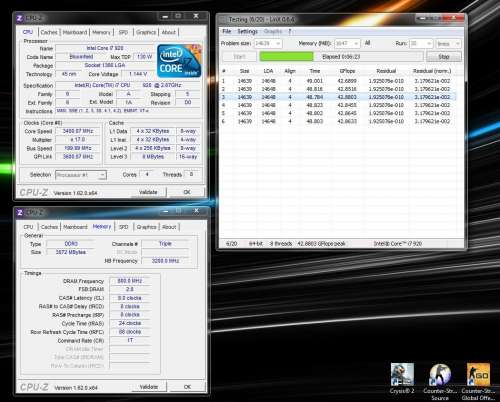Select About tab in CPU-Z memory window
Image resolution: width=500 pixels, height=402 pixels.
tap(169, 227)
